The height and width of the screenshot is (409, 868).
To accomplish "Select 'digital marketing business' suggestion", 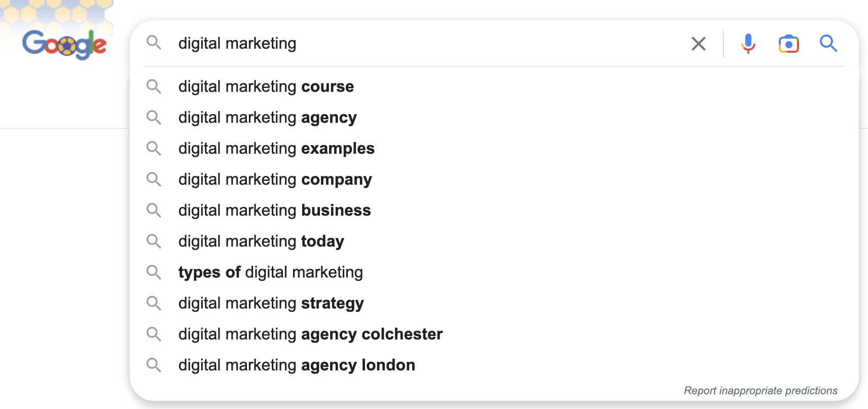I will tap(274, 211).
